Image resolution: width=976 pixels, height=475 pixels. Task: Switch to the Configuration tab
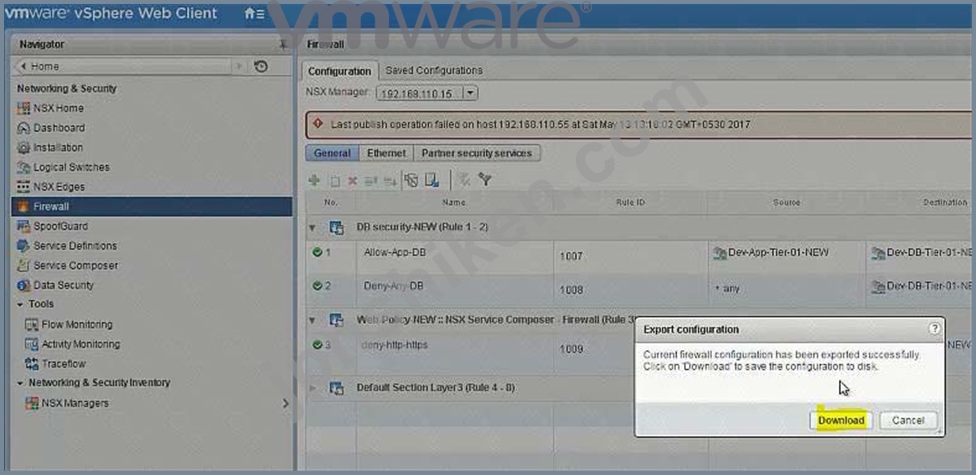pyautogui.click(x=339, y=71)
